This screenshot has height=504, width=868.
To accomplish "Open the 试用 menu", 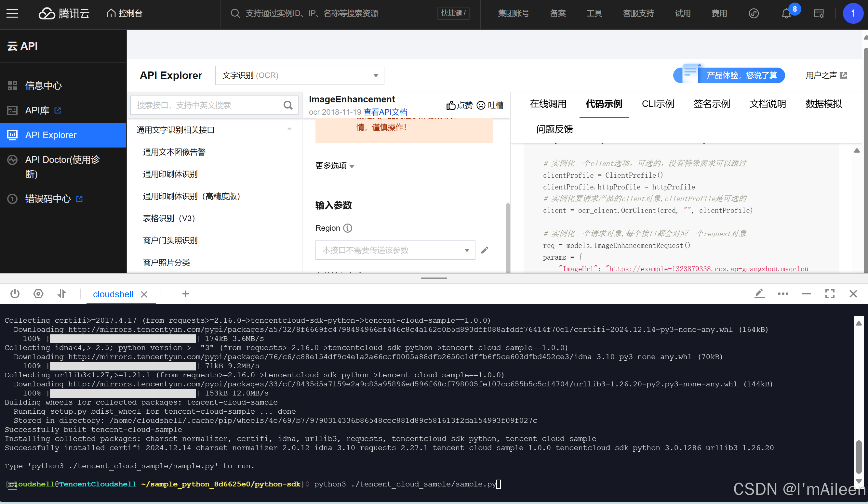I will click(x=682, y=13).
